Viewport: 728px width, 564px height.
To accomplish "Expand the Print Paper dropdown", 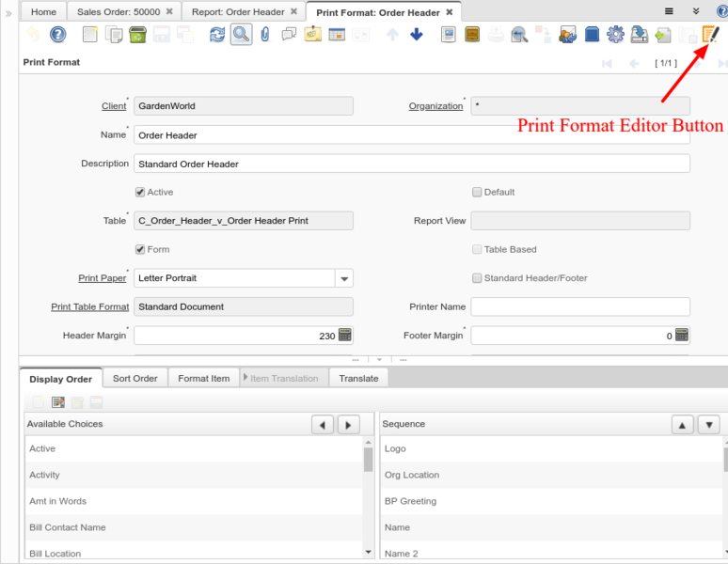I will pos(344,278).
